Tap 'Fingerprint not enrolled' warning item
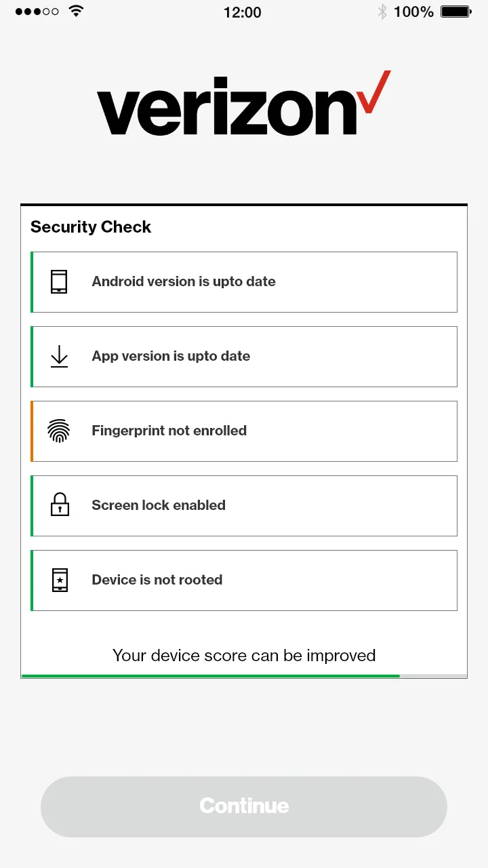 [244, 431]
